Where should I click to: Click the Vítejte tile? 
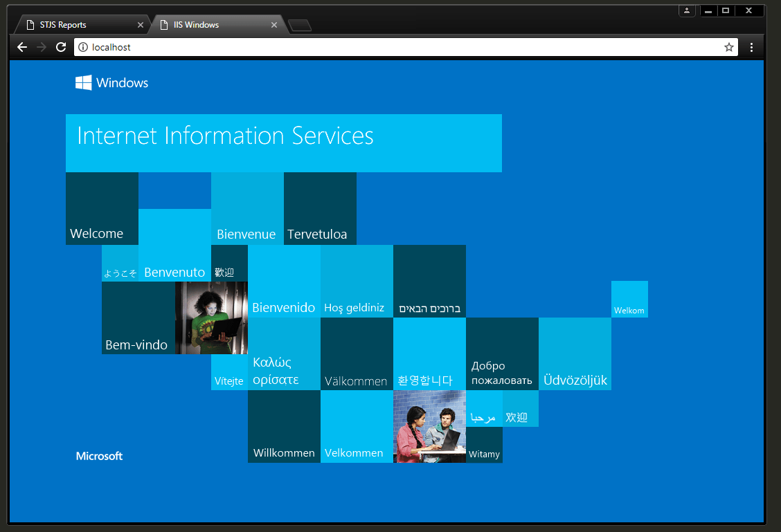tap(229, 372)
